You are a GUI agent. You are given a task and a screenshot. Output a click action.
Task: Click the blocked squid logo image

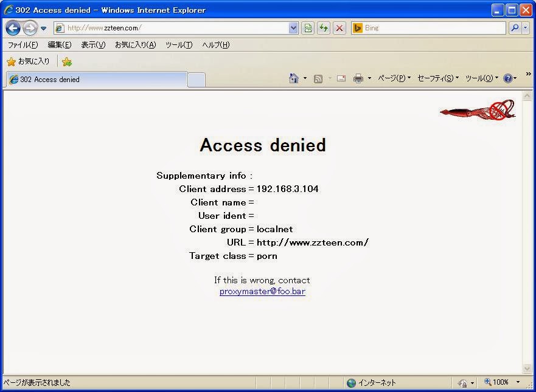click(x=478, y=109)
